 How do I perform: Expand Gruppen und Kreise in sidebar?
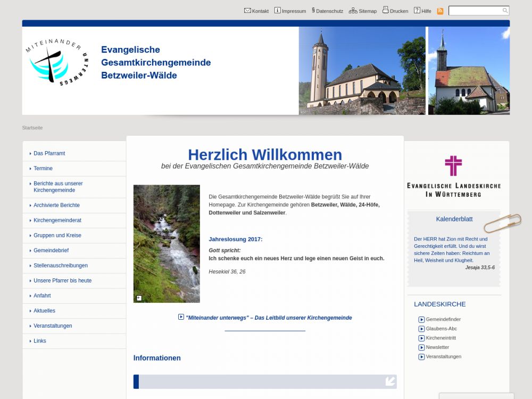[57, 235]
